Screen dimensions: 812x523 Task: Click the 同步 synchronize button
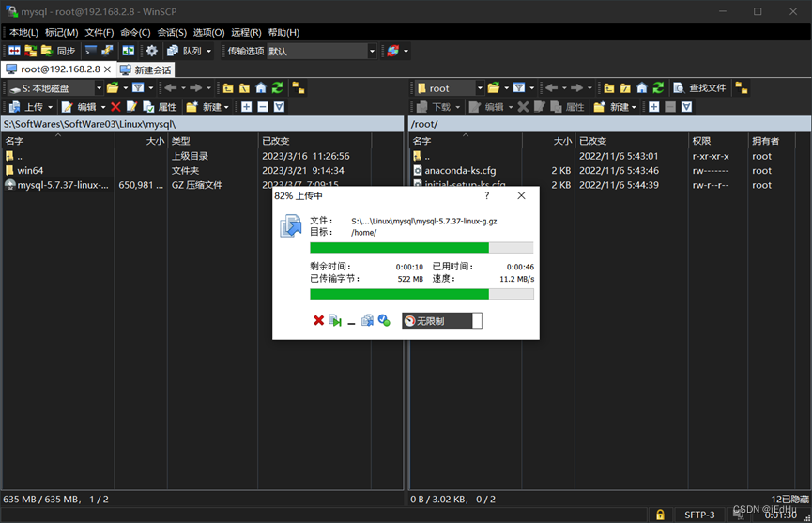58,51
